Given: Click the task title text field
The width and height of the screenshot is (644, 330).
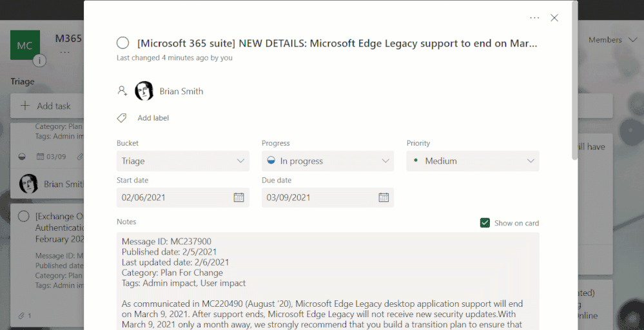Looking at the screenshot, I should [337, 43].
